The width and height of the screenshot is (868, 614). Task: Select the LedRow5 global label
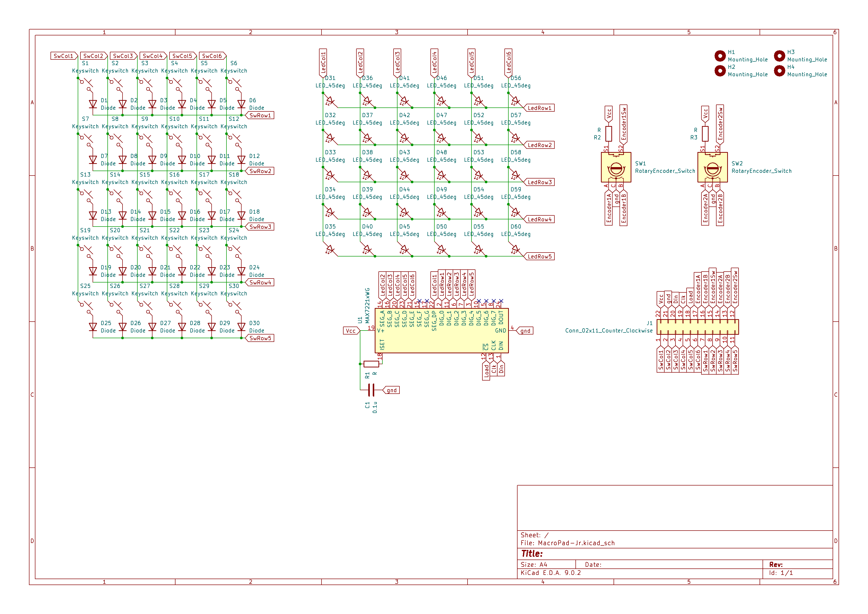(x=540, y=257)
